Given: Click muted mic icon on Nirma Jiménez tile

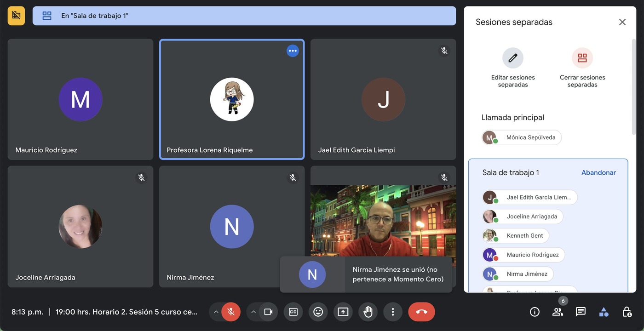Looking at the screenshot, I should point(293,177).
